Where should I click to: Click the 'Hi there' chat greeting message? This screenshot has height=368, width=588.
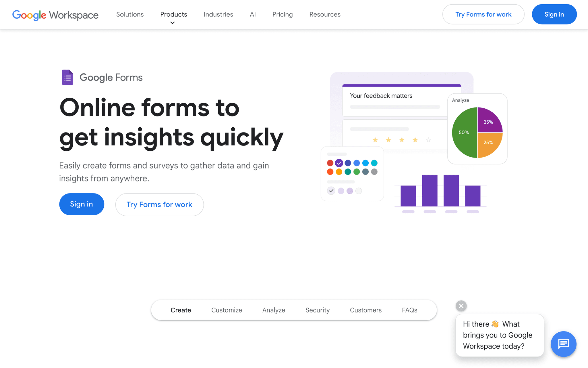[x=499, y=335]
